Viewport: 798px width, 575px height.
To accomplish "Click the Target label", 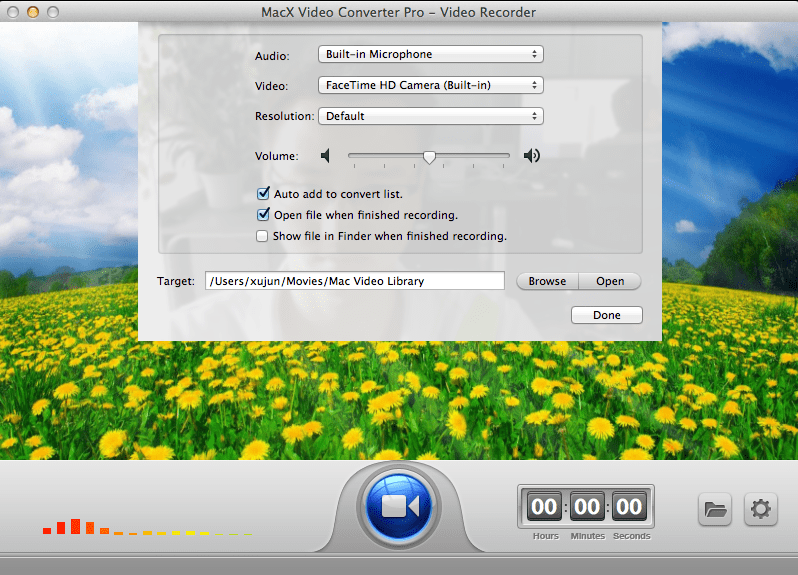I will point(176,281).
